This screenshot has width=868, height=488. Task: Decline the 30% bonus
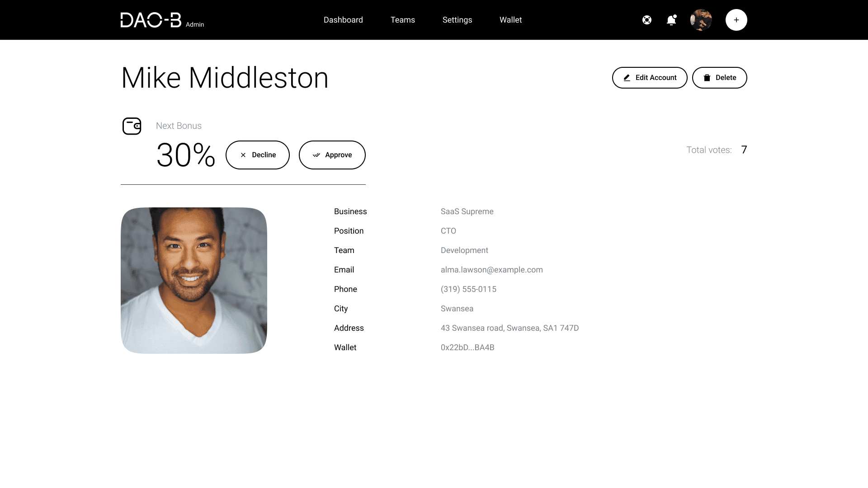tap(258, 155)
